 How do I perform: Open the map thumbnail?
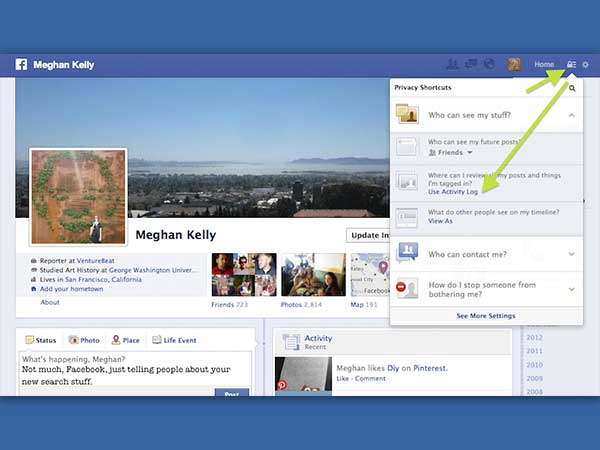point(370,275)
